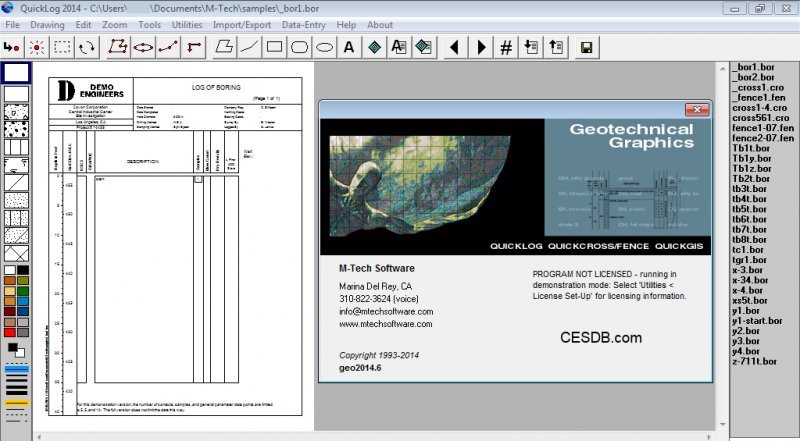Open the Tools menu

coord(149,24)
